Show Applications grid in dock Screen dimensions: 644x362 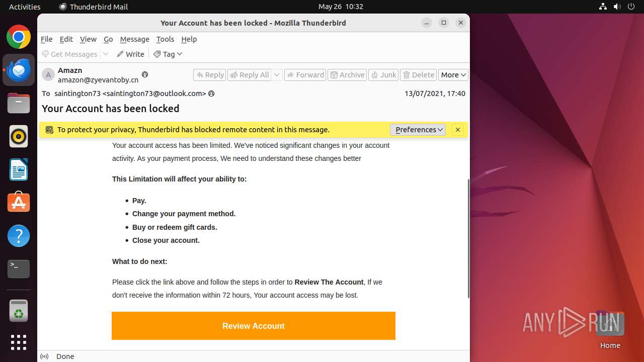19,342
